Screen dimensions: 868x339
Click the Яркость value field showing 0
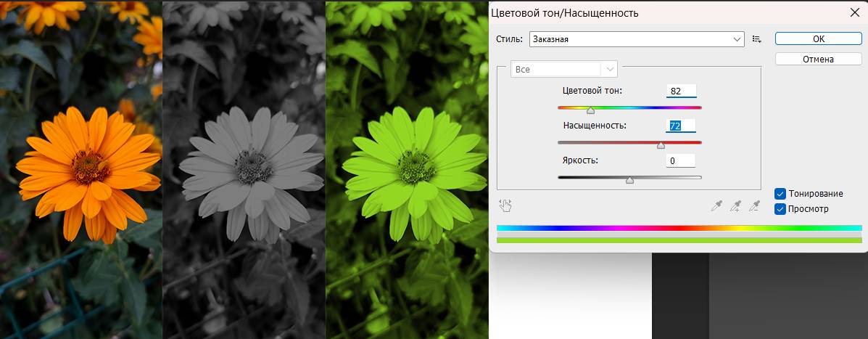click(x=681, y=160)
